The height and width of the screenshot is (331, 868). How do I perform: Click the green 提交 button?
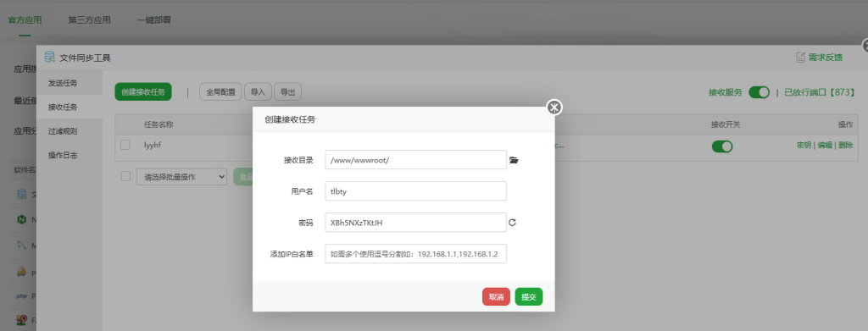click(529, 297)
